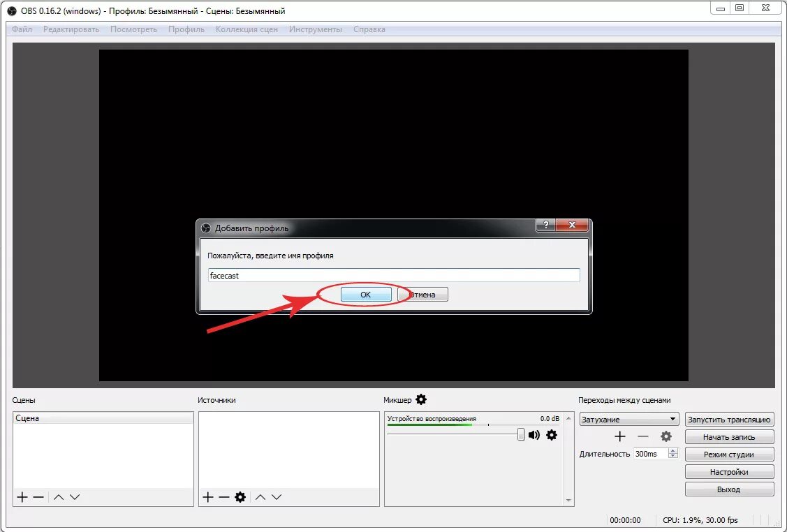Screen dimensions: 787x532
Task: Remove source using minus icon in Источники
Action: point(224,497)
